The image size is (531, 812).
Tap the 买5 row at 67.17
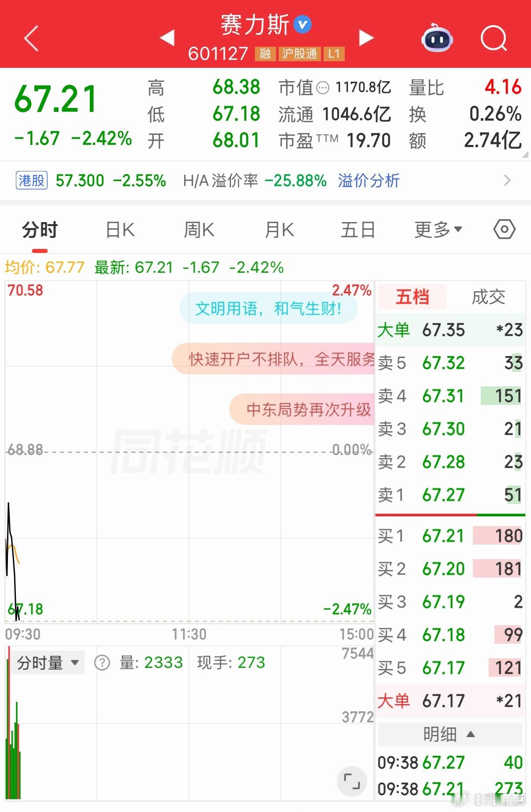pyautogui.click(x=450, y=668)
